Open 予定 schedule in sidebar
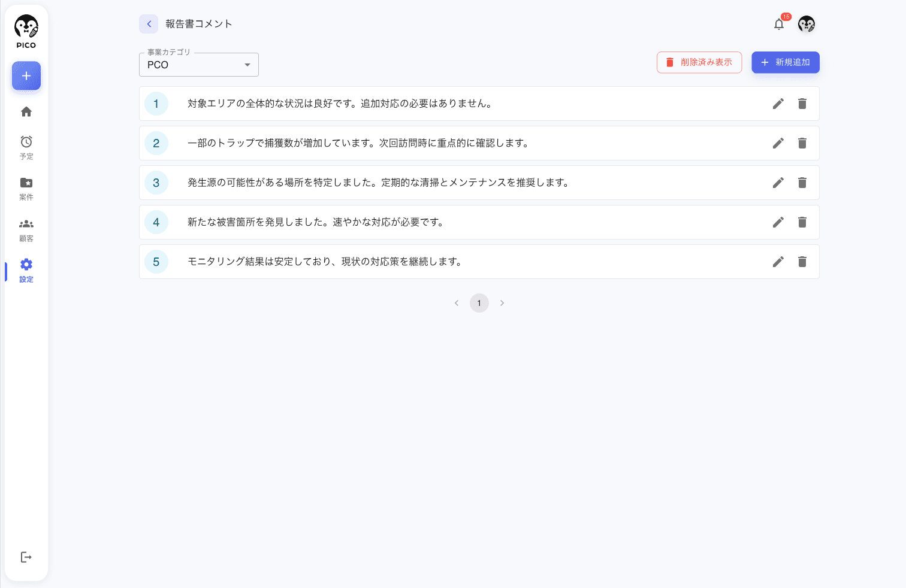The width and height of the screenshot is (906, 588). [x=26, y=147]
